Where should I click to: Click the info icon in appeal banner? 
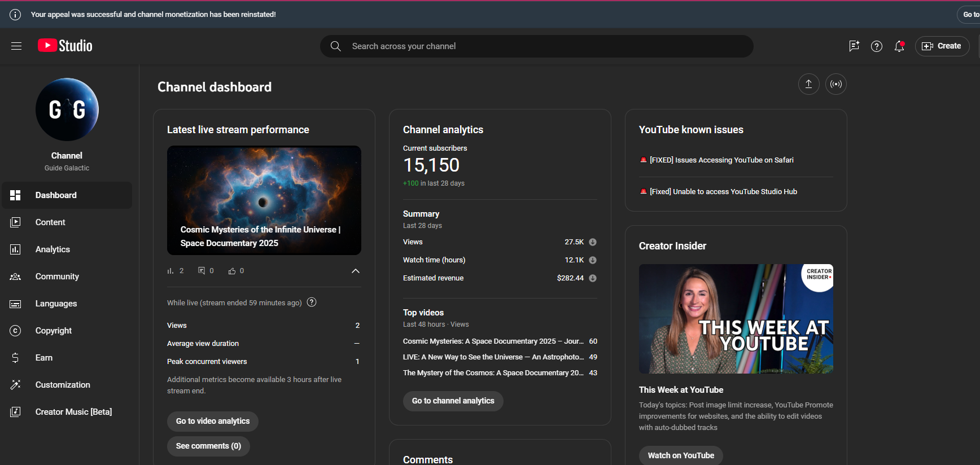point(15,15)
